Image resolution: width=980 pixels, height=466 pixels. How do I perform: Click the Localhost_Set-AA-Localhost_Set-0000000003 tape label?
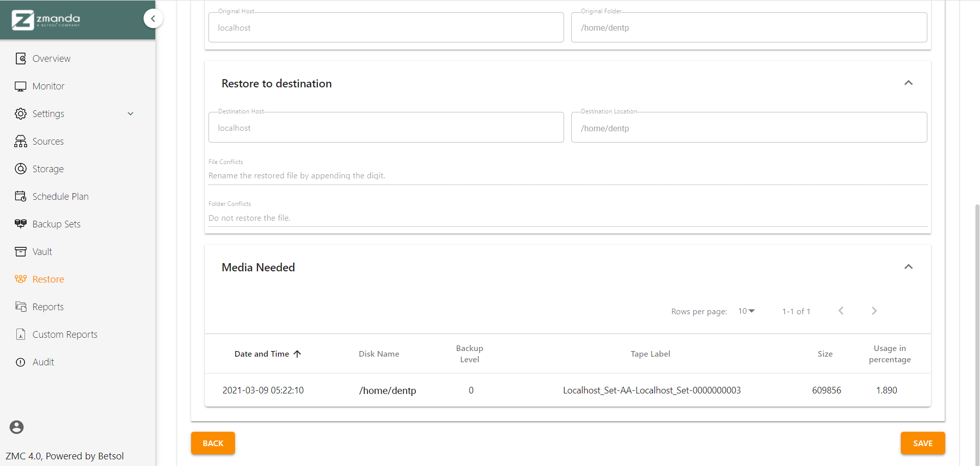(651, 390)
